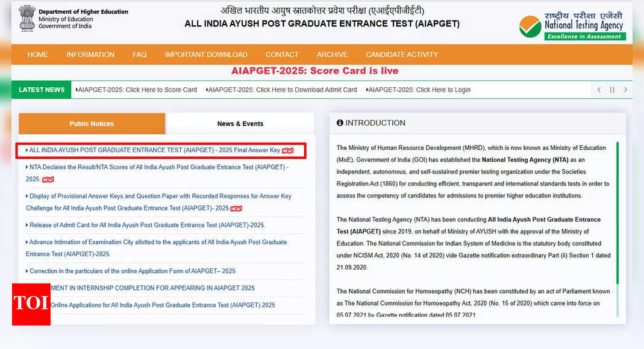Open the ARCHIVE menu item
644x349 pixels.
(x=333, y=55)
